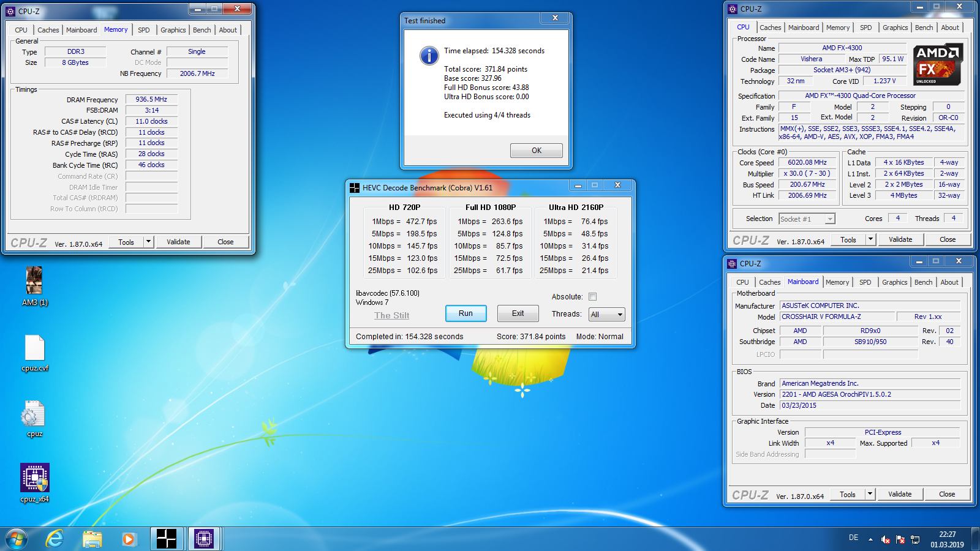Click the info icon in the Test finished dialog
This screenshot has height=551, width=980.
pyautogui.click(x=429, y=56)
